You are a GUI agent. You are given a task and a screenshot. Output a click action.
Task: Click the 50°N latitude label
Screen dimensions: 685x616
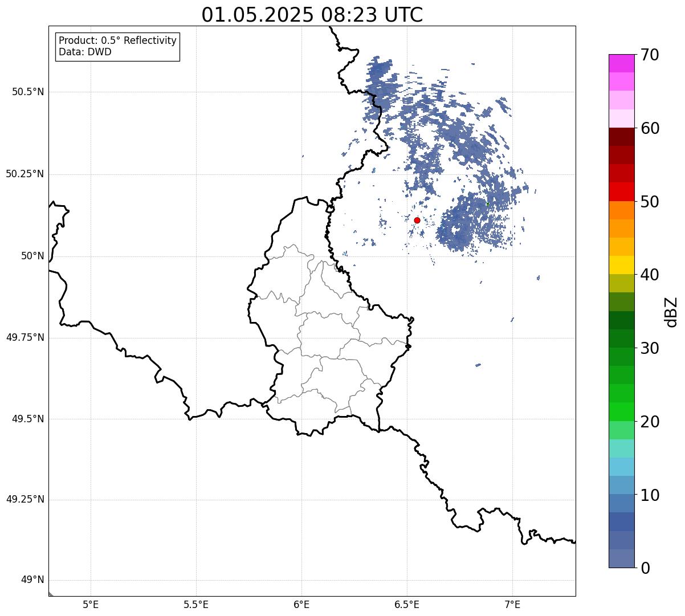tap(32, 256)
